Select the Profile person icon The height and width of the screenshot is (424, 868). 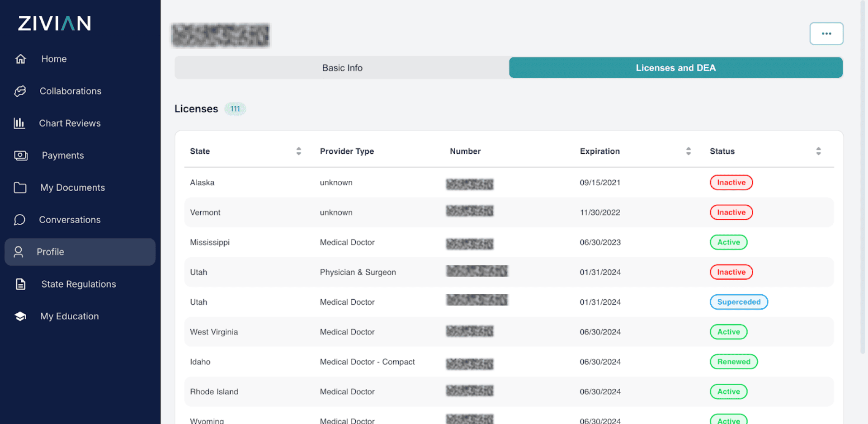(19, 252)
